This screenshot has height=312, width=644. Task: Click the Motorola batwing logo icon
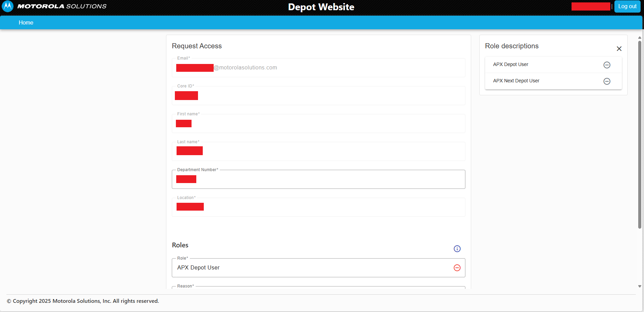(7, 6)
